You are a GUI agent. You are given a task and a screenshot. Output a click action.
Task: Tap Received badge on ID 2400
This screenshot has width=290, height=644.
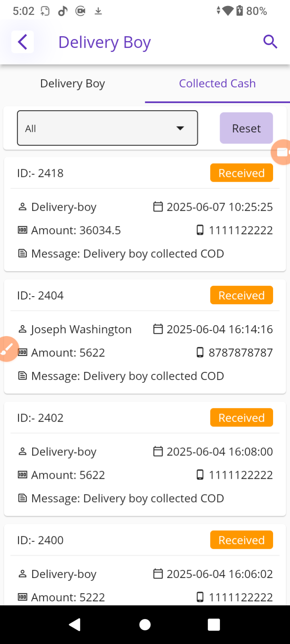(x=241, y=540)
